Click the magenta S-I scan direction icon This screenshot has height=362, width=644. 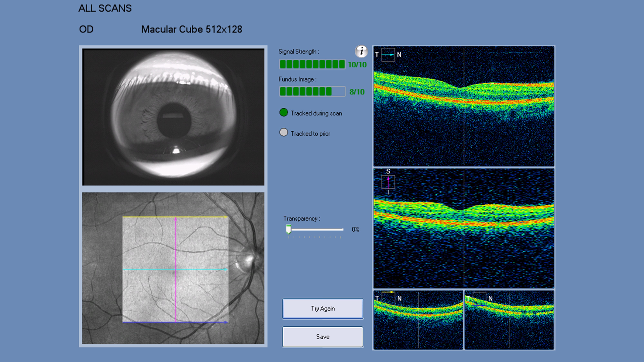click(388, 182)
